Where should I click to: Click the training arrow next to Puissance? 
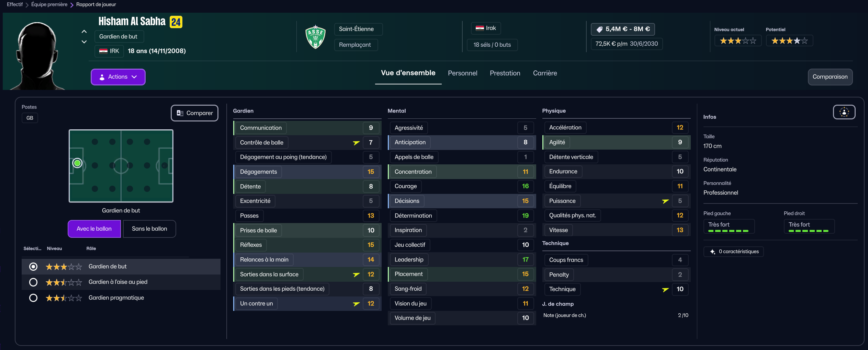point(665,201)
